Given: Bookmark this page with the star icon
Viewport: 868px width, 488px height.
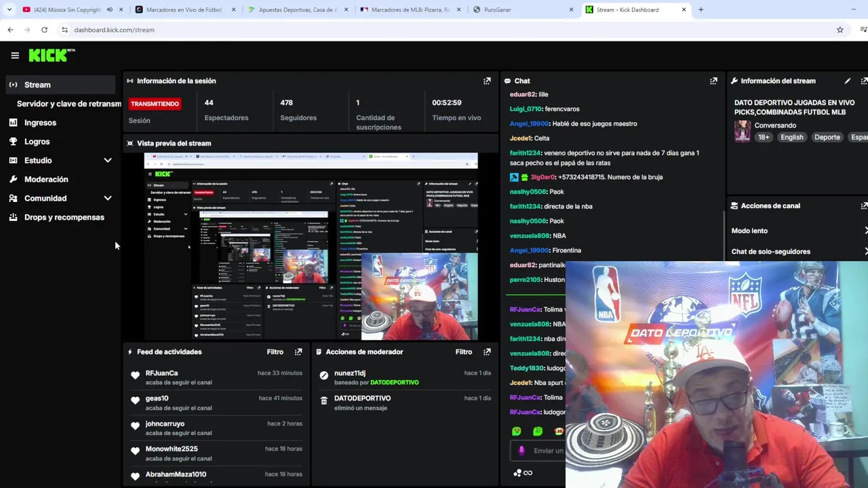Looking at the screenshot, I should tap(840, 30).
